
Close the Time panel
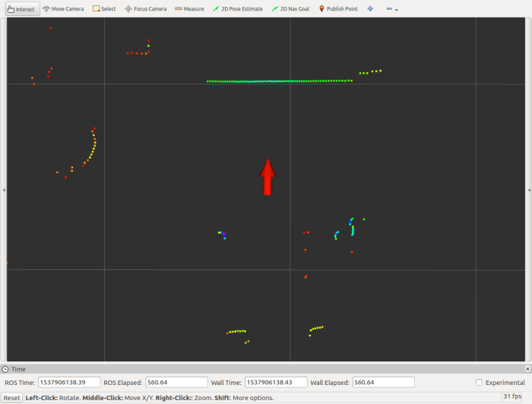pos(527,369)
